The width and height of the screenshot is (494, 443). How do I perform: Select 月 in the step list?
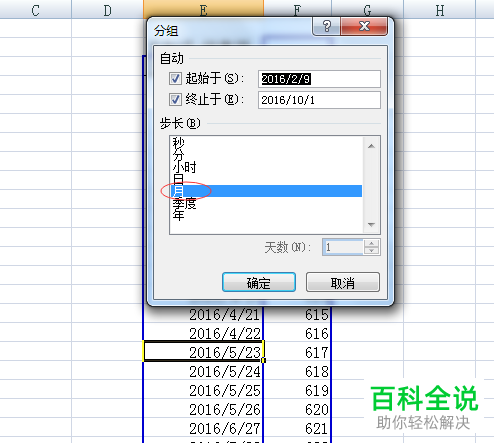pyautogui.click(x=266, y=191)
